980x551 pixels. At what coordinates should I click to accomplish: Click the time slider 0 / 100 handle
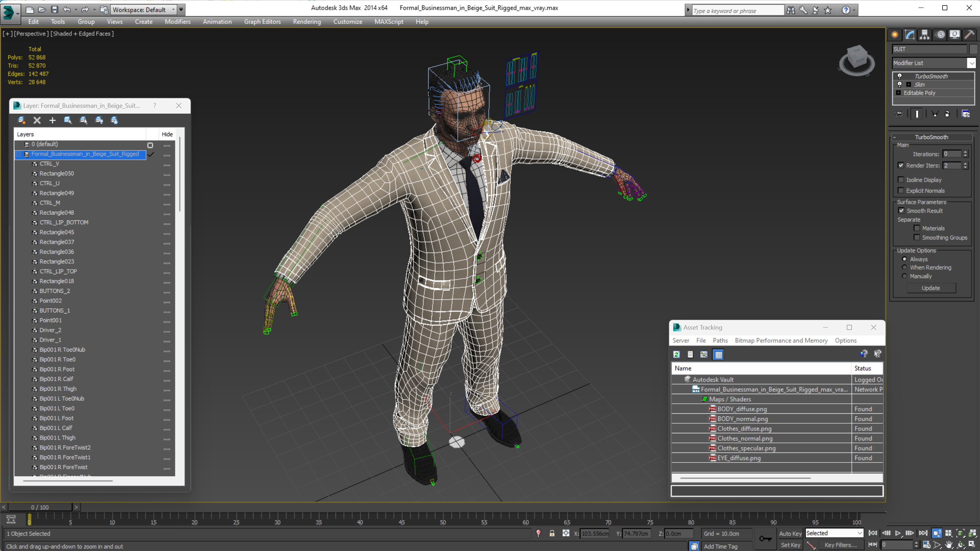40,507
